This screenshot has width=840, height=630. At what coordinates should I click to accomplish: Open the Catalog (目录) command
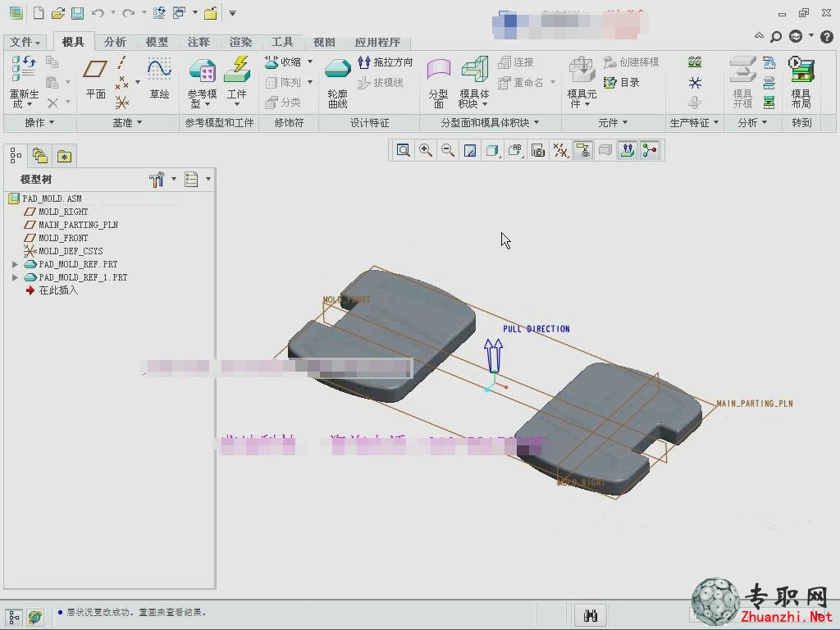622,83
